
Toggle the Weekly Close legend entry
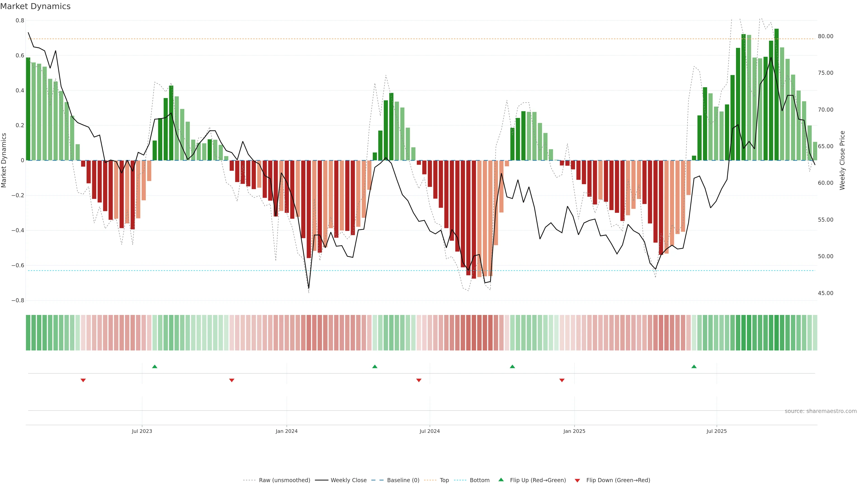point(348,480)
